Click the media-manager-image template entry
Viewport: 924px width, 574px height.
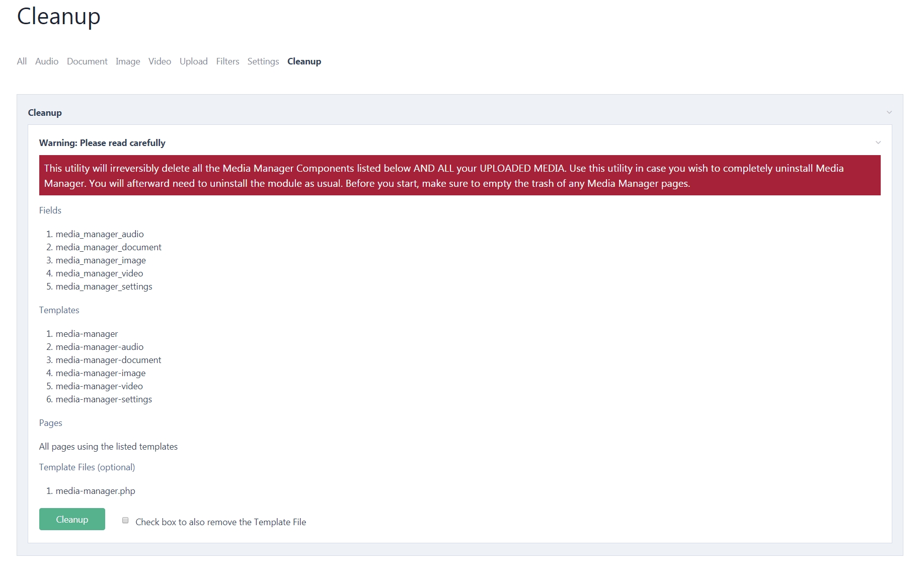(x=101, y=373)
